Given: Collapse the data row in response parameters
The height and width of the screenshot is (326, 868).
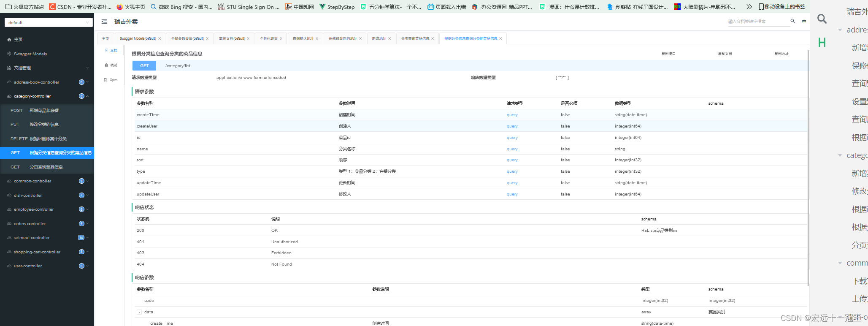Looking at the screenshot, I should [x=139, y=312].
